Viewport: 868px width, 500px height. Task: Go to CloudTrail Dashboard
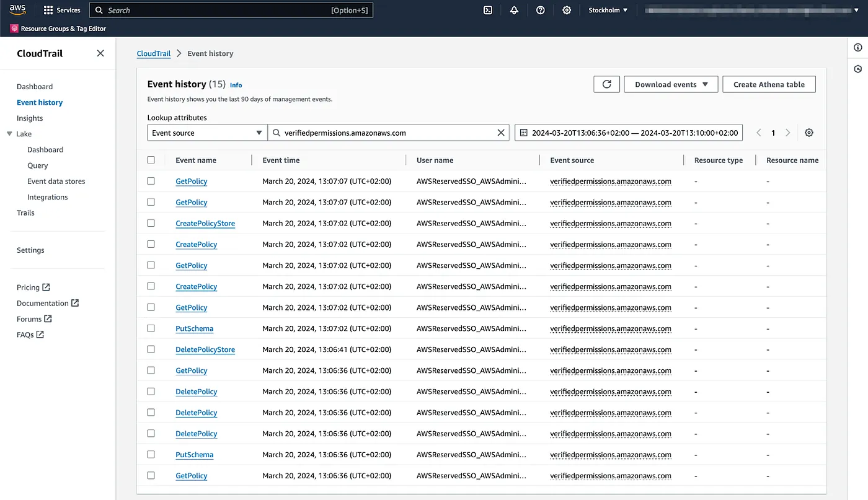pyautogui.click(x=35, y=87)
